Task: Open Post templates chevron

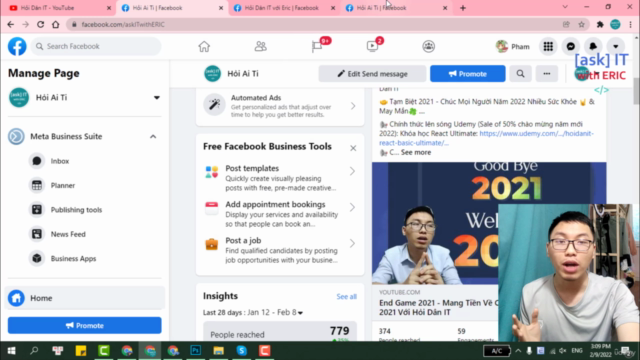Action: pyautogui.click(x=352, y=171)
